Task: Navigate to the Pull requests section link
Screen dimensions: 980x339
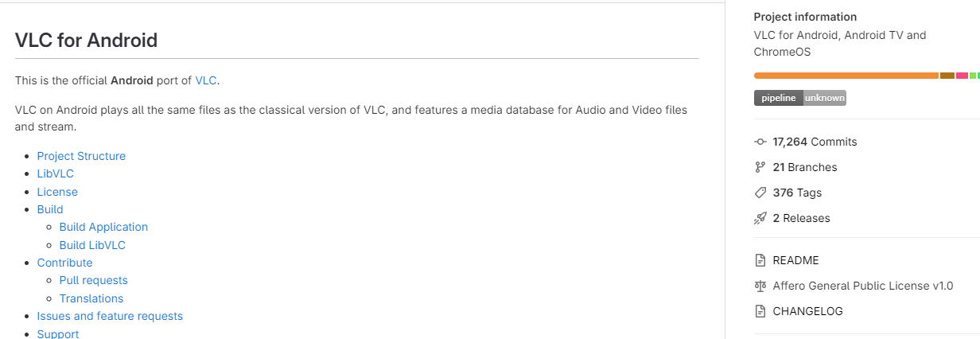Action: (x=93, y=280)
